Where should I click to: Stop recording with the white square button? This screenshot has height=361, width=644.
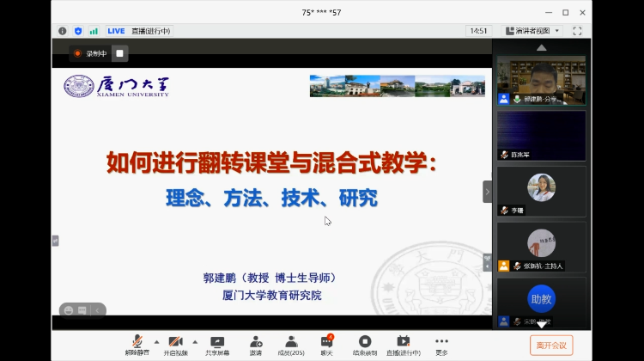coord(120,53)
